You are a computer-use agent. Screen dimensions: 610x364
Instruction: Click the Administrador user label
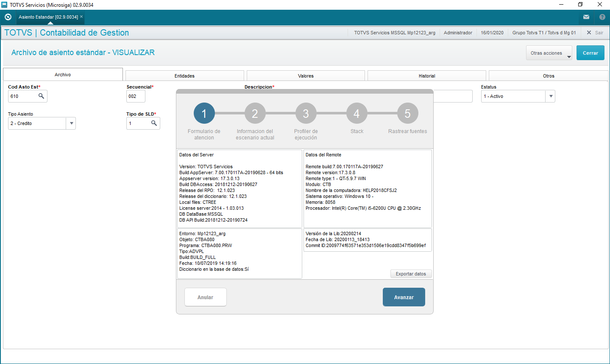tap(458, 33)
